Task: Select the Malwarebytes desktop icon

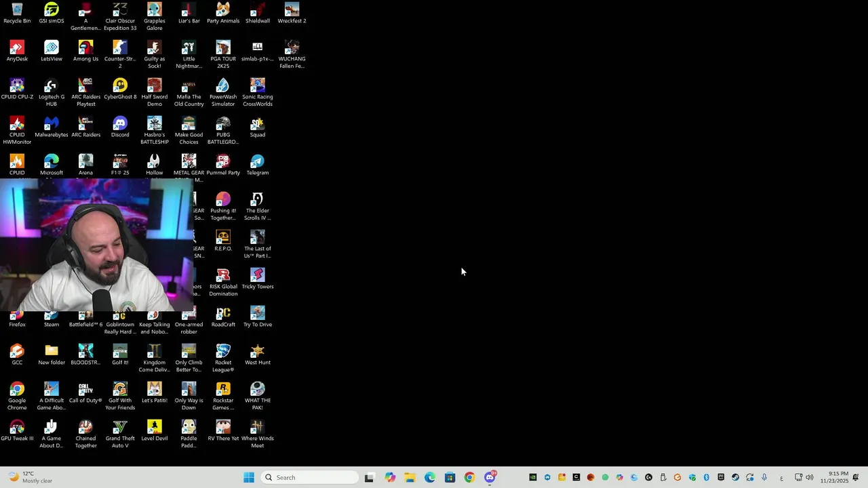Action: [52, 127]
